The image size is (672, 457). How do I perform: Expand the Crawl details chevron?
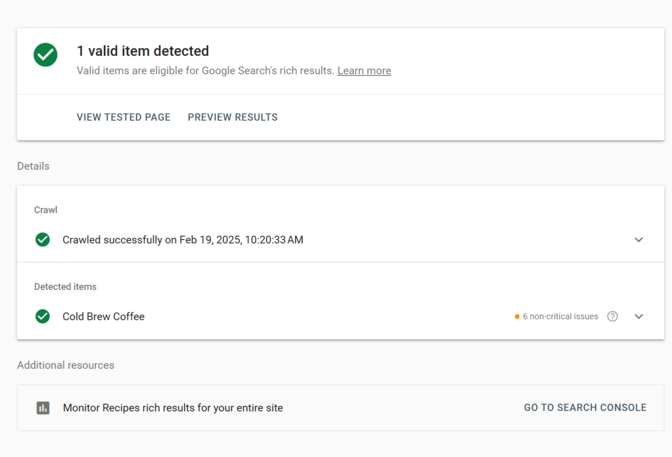point(639,240)
